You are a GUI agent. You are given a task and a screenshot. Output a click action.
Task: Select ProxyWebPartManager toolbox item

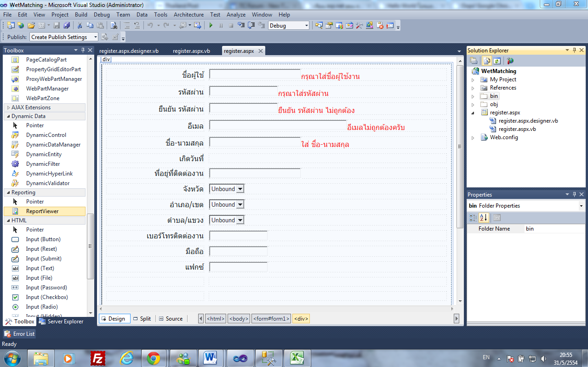pyautogui.click(x=45, y=79)
